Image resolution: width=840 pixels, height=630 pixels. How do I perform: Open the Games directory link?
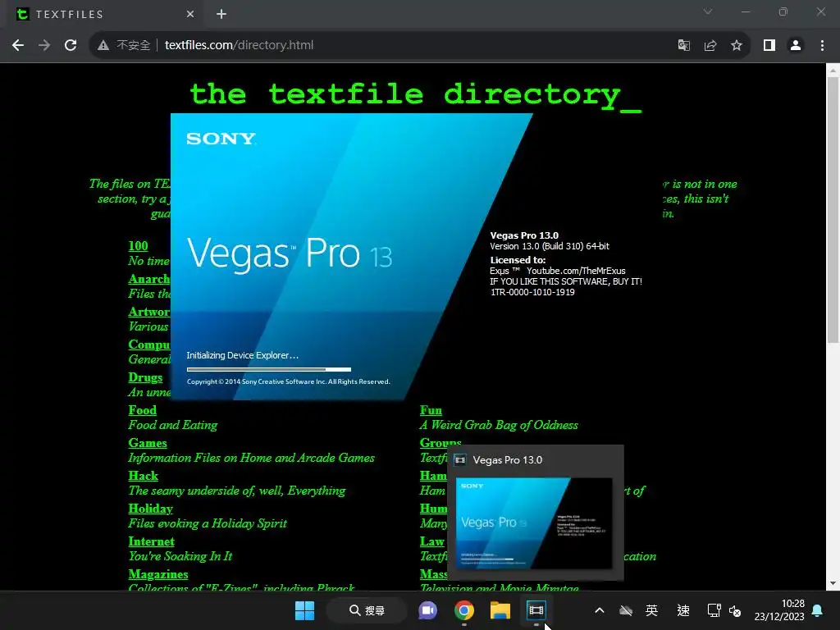148,443
